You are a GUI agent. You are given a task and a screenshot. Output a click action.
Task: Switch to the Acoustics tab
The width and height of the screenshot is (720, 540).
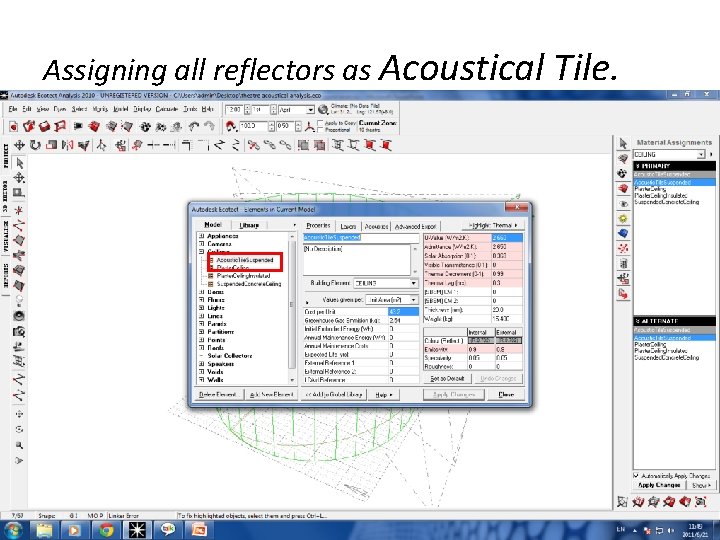click(376, 226)
